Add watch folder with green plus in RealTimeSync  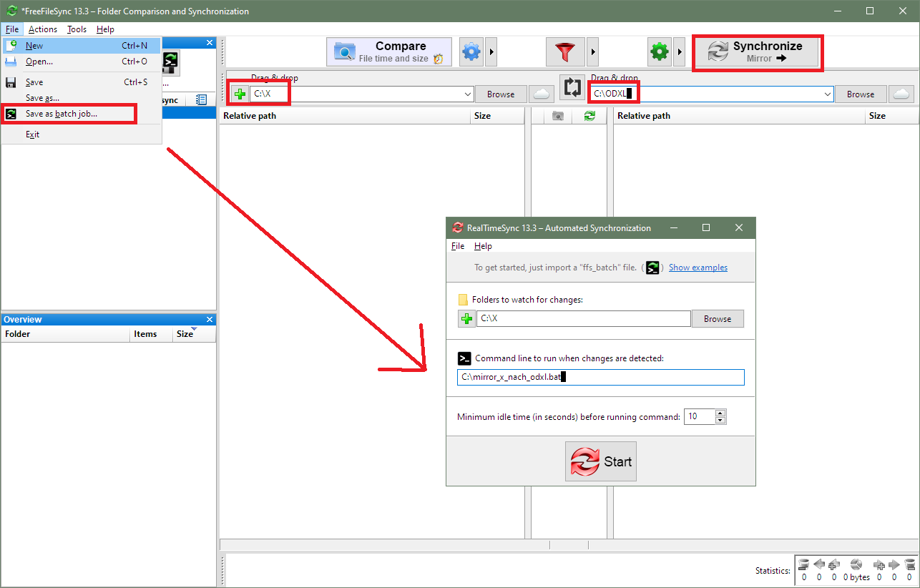(x=466, y=319)
